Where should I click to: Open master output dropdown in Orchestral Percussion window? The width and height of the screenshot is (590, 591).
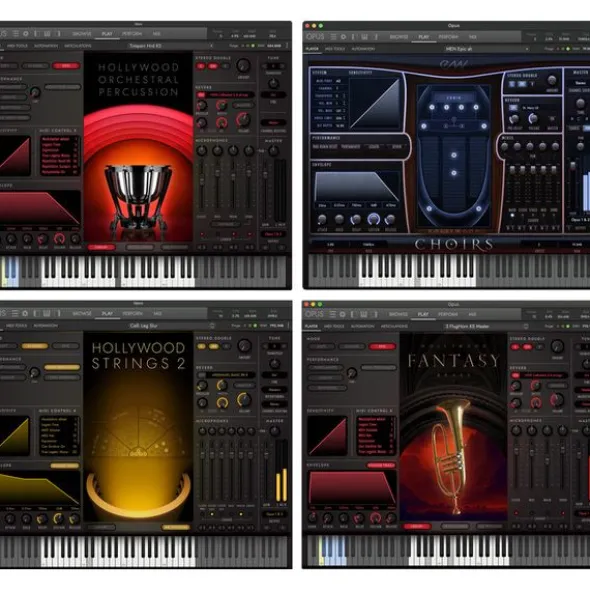[273, 234]
